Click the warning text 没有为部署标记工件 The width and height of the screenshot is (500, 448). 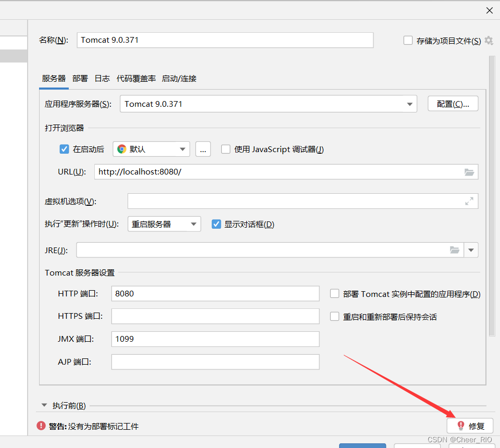103,426
